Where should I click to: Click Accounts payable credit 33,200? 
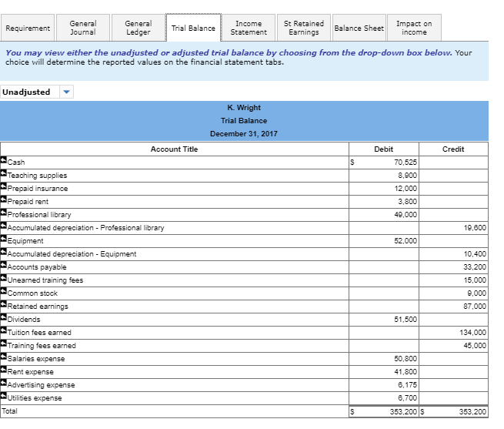coord(475,267)
